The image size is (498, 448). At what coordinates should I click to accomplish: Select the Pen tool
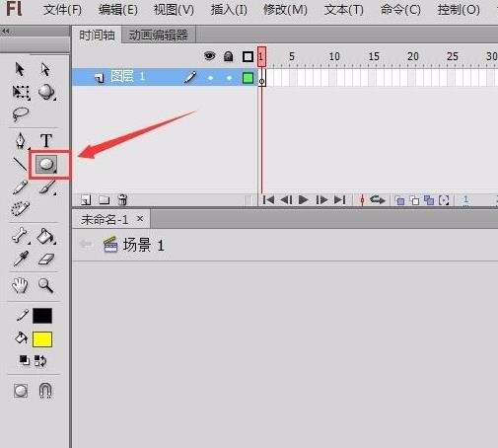(21, 141)
